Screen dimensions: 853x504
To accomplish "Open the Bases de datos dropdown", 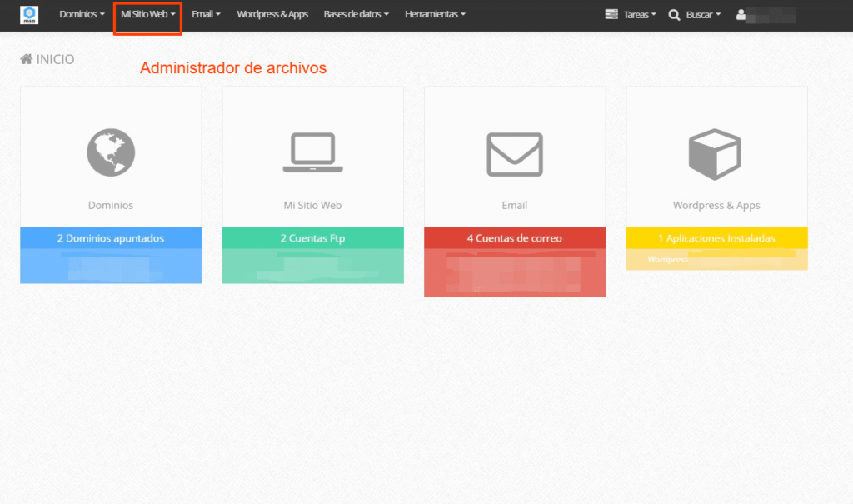I will coord(357,14).
